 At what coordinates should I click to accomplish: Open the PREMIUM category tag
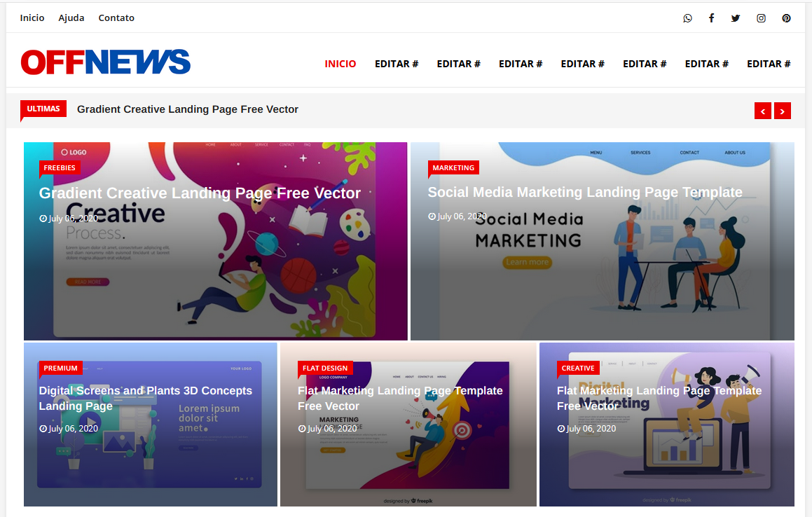60,368
